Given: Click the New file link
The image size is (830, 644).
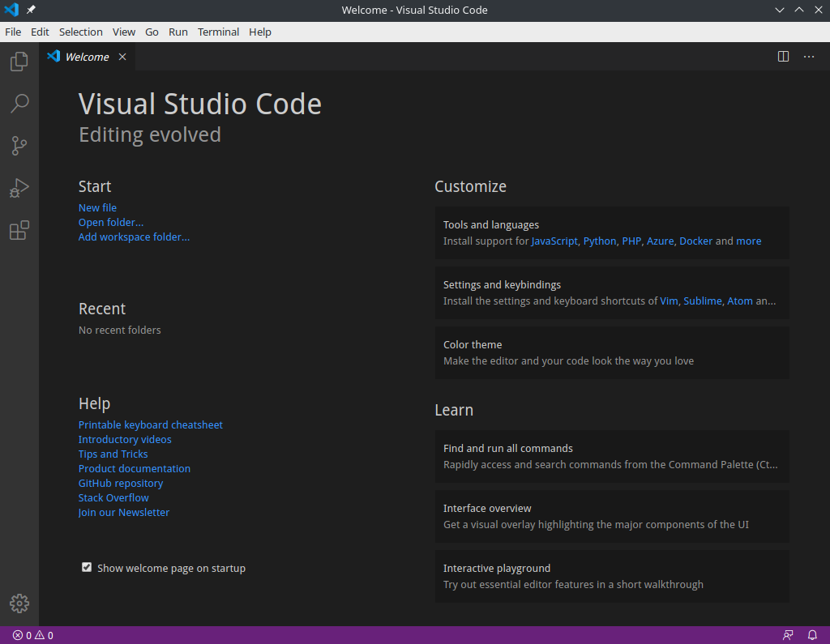Looking at the screenshot, I should (97, 208).
